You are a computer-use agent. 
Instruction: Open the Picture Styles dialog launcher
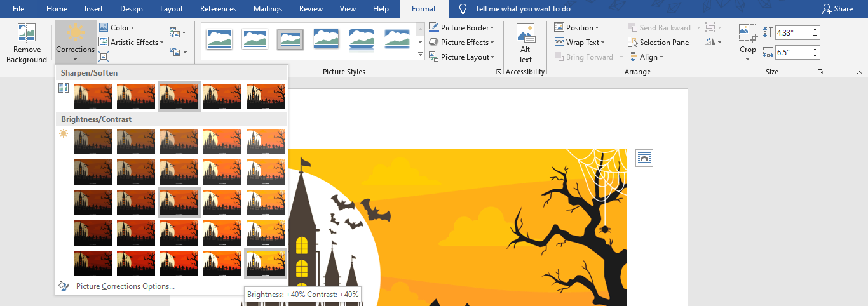(498, 72)
